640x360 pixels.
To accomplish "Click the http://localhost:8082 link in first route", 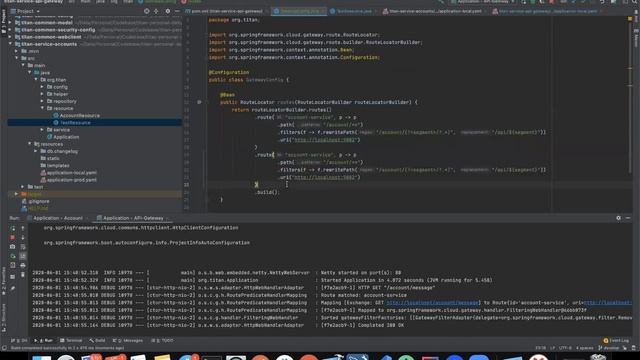I will 325,140.
